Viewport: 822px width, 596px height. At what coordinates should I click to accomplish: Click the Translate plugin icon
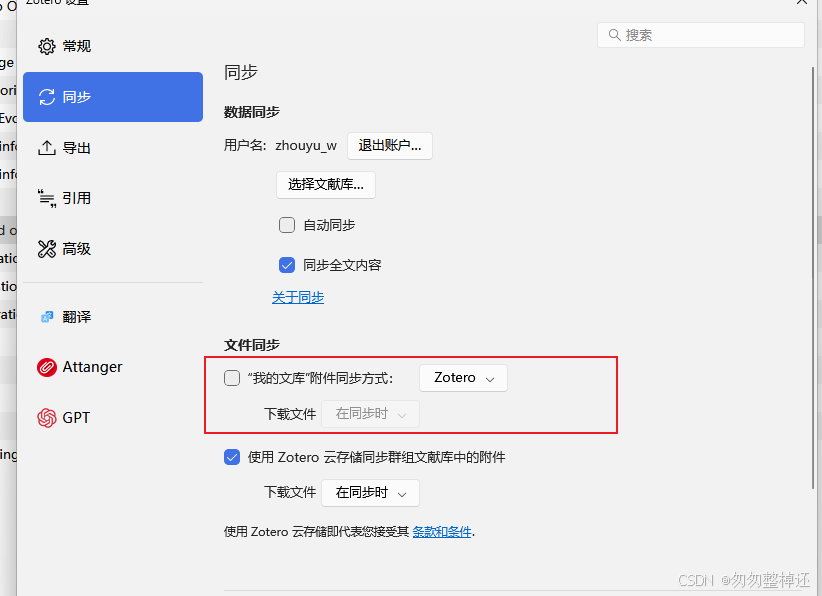pos(47,317)
